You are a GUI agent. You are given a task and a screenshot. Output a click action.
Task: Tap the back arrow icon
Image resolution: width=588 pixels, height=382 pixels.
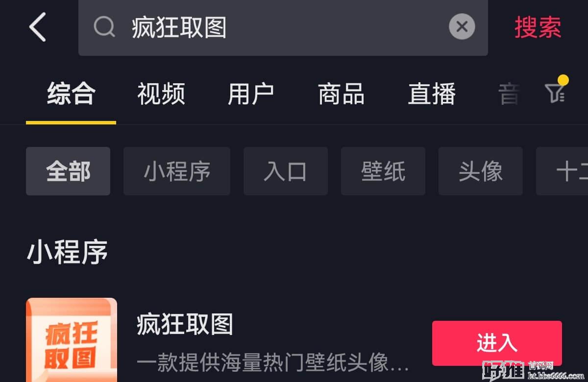click(x=37, y=27)
